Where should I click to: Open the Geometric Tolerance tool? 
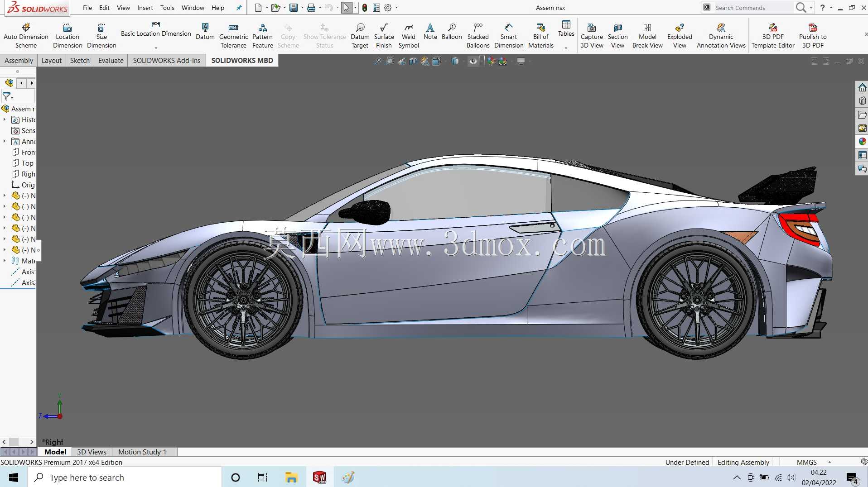coord(233,36)
